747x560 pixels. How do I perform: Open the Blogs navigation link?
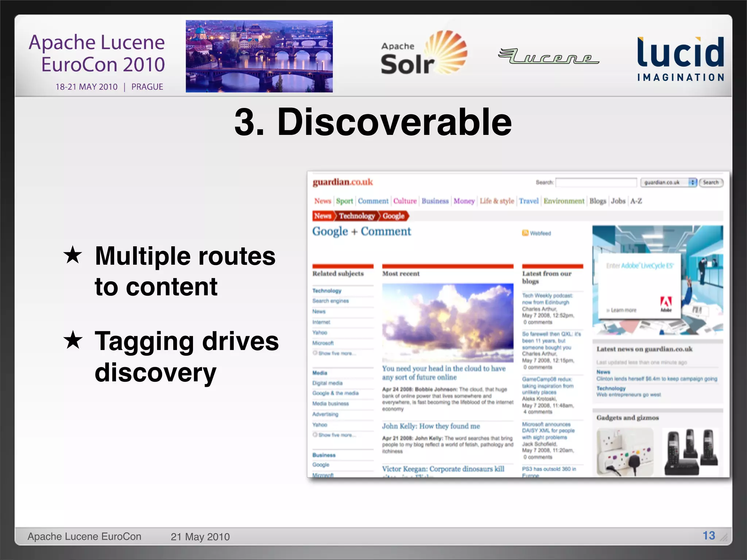598,201
